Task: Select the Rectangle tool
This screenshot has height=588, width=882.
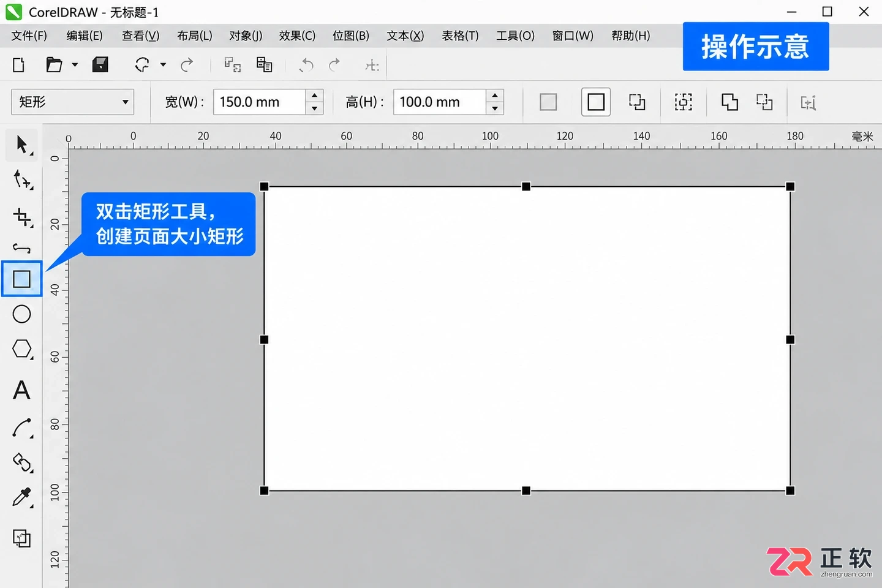Action: click(x=21, y=279)
